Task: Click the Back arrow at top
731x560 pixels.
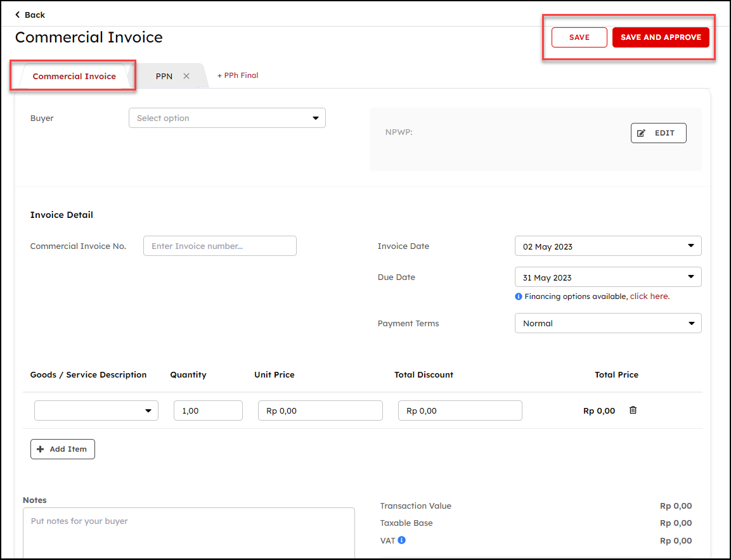Action: (x=18, y=15)
